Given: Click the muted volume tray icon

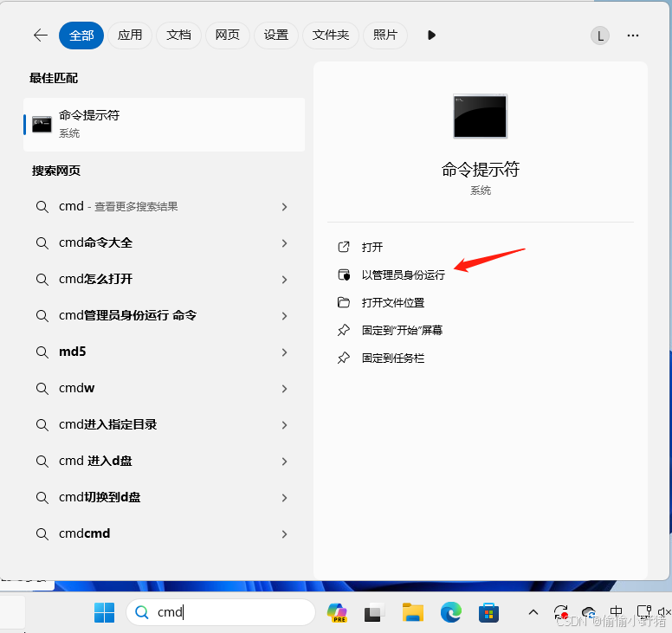Looking at the screenshot, I should click(x=665, y=612).
